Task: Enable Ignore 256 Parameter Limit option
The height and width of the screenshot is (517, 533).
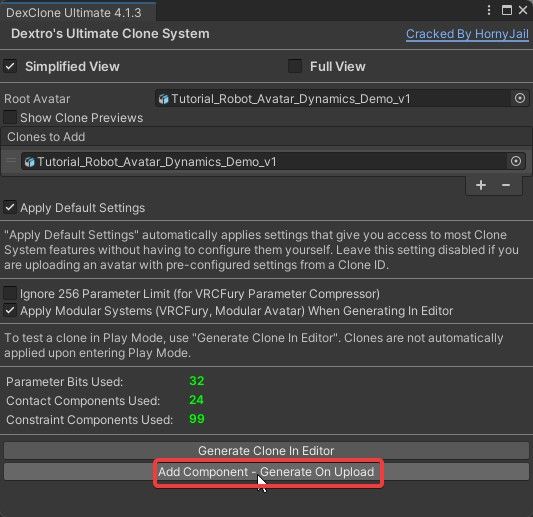Action: point(10,293)
